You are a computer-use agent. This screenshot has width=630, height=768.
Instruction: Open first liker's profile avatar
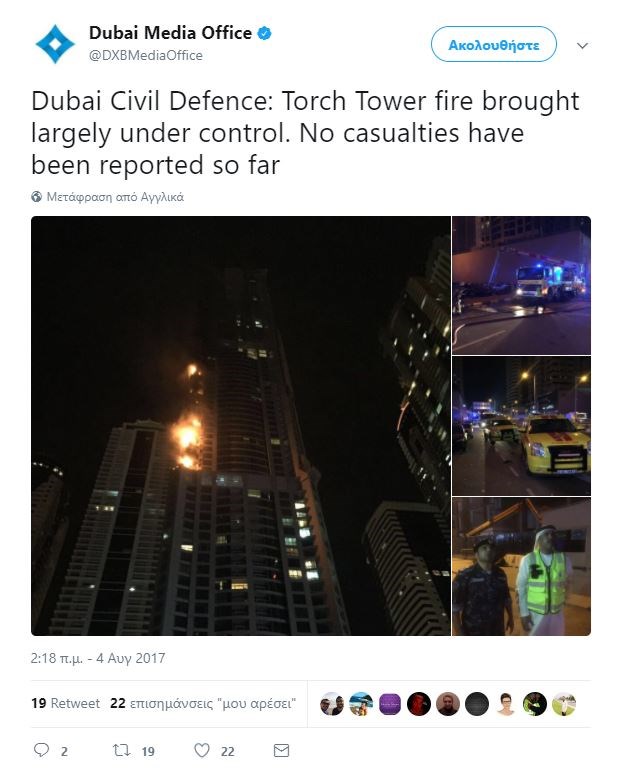(x=332, y=704)
